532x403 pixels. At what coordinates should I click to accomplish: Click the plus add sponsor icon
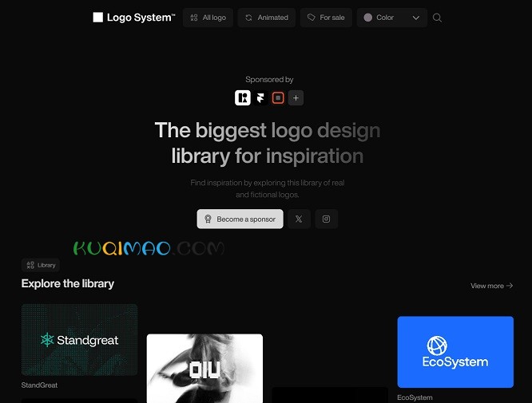(x=296, y=98)
